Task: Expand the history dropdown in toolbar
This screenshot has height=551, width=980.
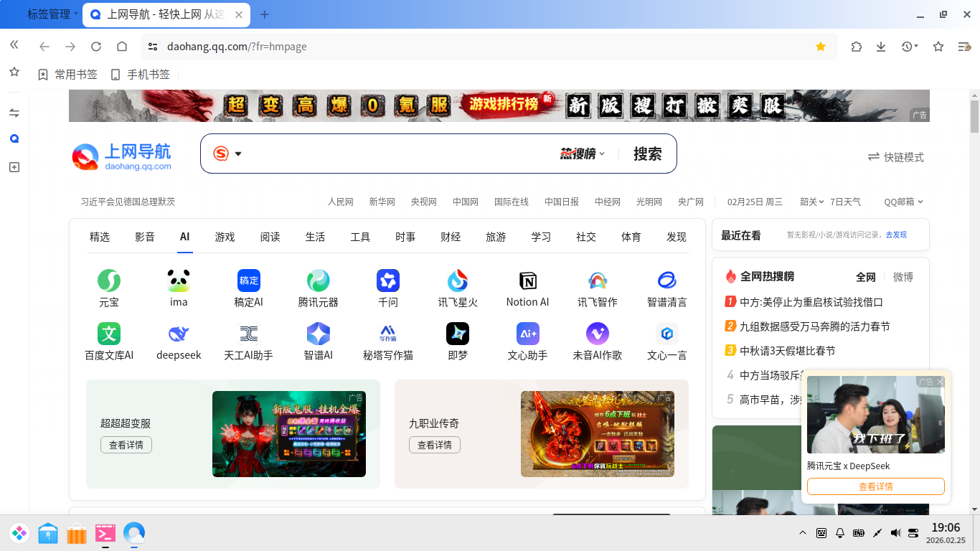Action: (910, 47)
